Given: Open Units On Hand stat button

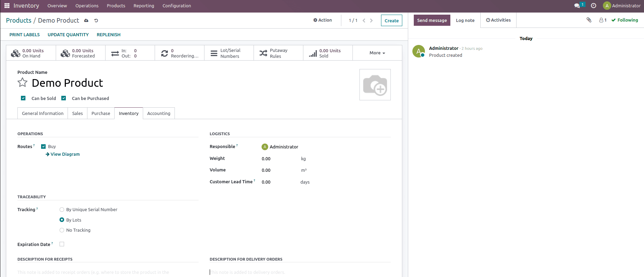Looking at the screenshot, I should (x=31, y=53).
